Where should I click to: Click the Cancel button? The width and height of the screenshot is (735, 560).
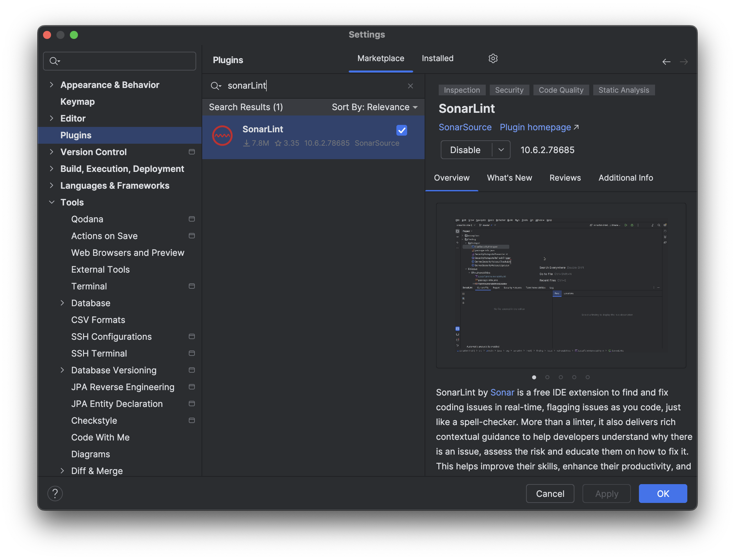point(550,494)
